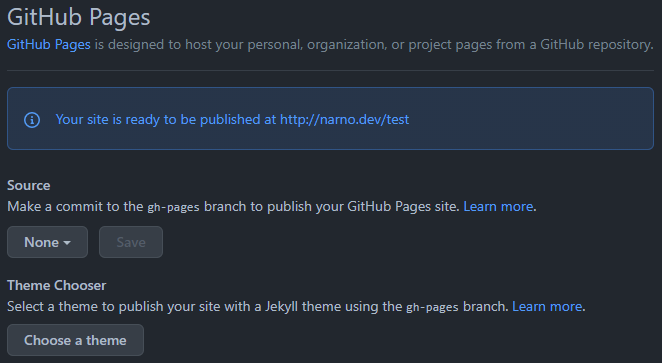Open the GitHub Pages documentation link

point(49,44)
